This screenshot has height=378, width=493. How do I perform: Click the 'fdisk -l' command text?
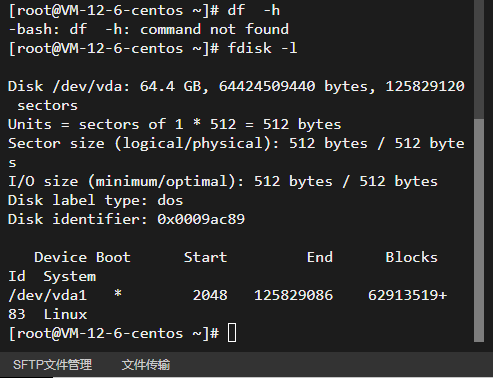(x=262, y=48)
